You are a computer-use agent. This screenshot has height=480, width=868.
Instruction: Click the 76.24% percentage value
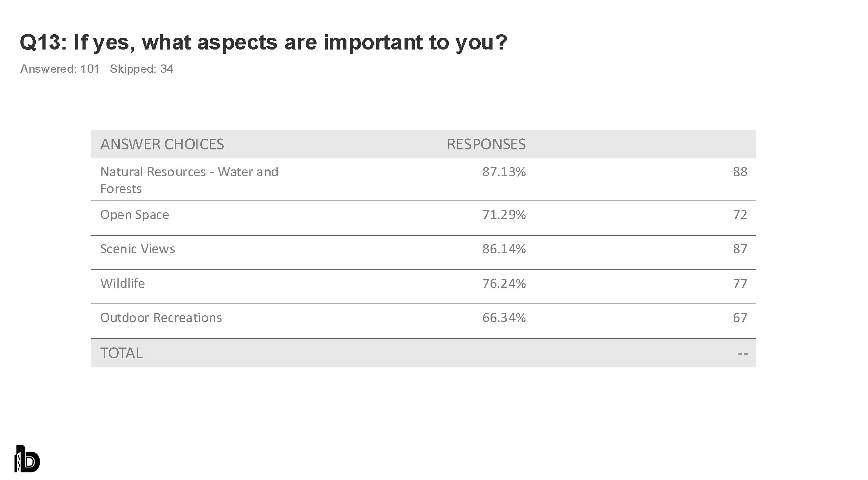tap(504, 283)
